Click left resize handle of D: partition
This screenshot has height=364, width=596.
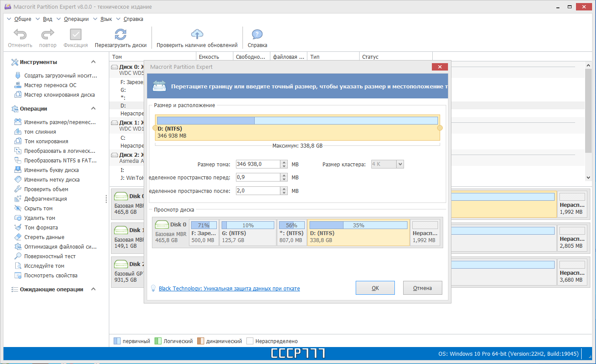coord(155,128)
